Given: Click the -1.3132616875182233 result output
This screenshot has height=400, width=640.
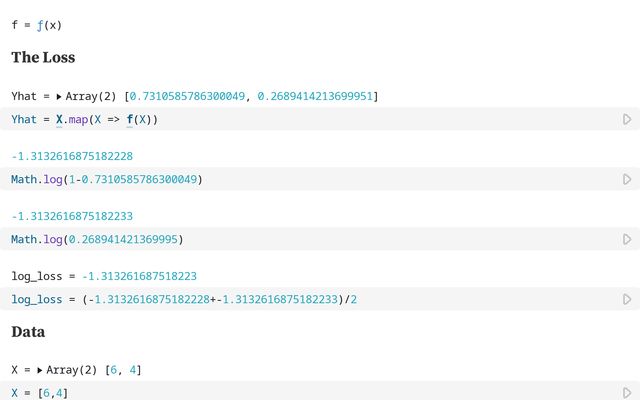Looking at the screenshot, I should 72,216.
